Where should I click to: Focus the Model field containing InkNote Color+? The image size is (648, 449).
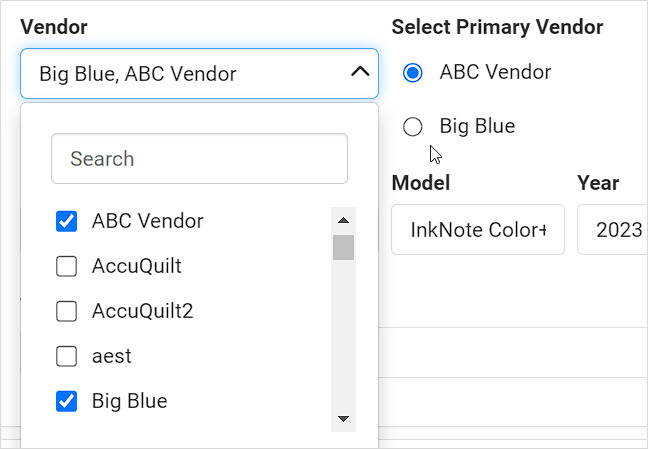[x=478, y=229]
